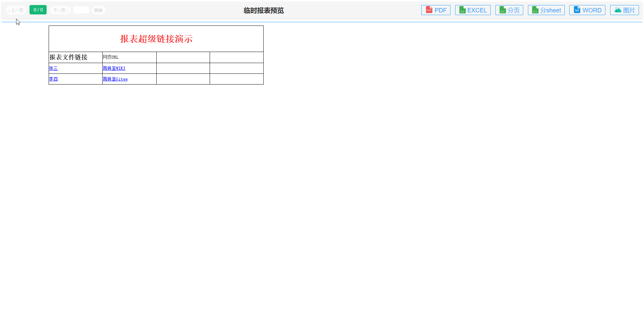The width and height of the screenshot is (644, 317).
Task: Click the page number input box
Action: (x=81, y=10)
